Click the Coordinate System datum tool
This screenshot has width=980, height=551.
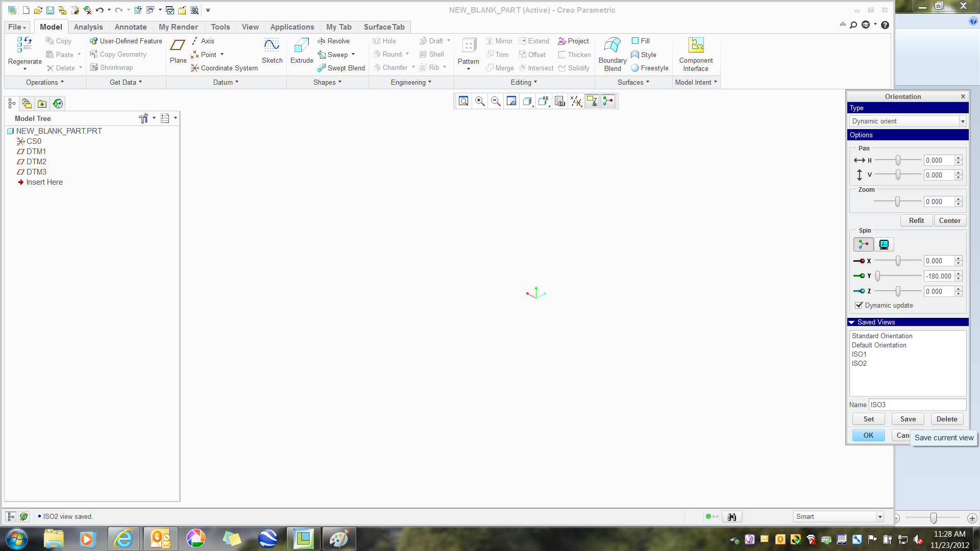tap(224, 68)
